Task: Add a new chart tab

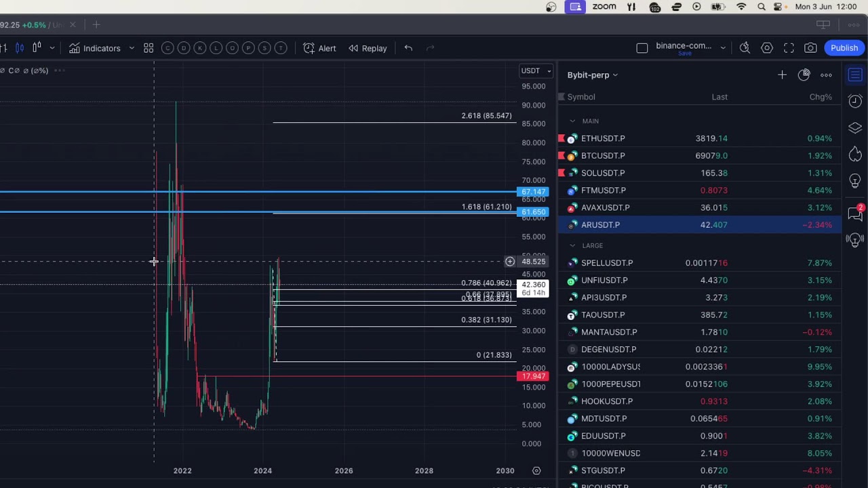Action: [x=96, y=25]
